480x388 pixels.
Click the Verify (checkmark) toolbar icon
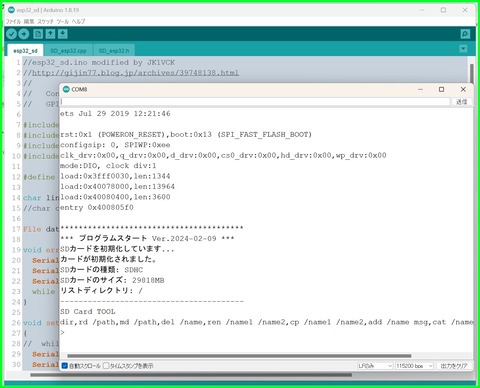[x=11, y=34]
